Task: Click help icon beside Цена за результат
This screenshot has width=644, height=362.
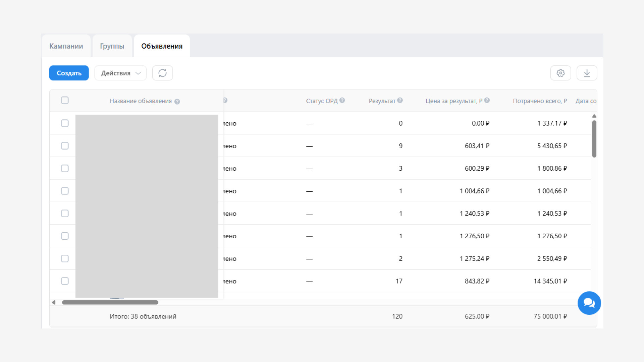Action: coord(487,100)
